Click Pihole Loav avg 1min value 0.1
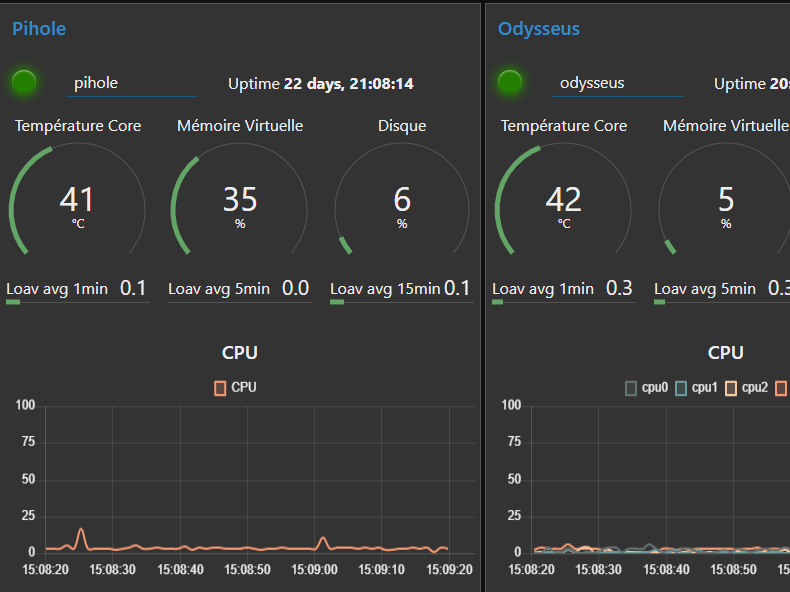This screenshot has height=592, width=790. (133, 288)
